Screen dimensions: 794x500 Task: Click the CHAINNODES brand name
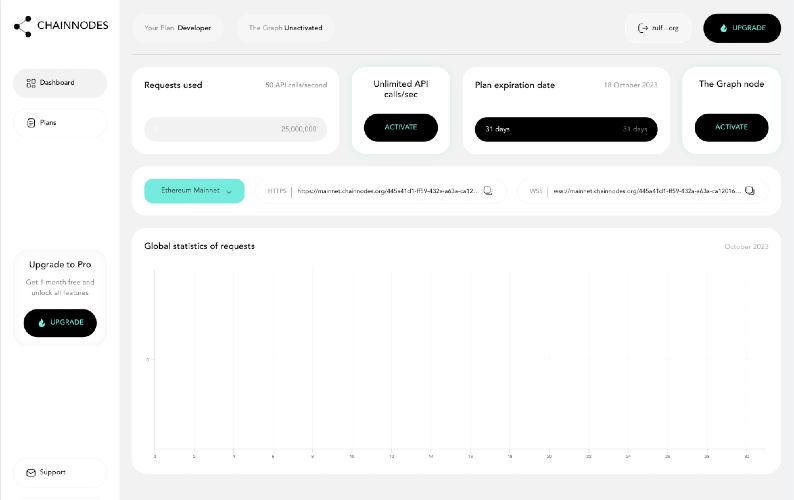72,25
